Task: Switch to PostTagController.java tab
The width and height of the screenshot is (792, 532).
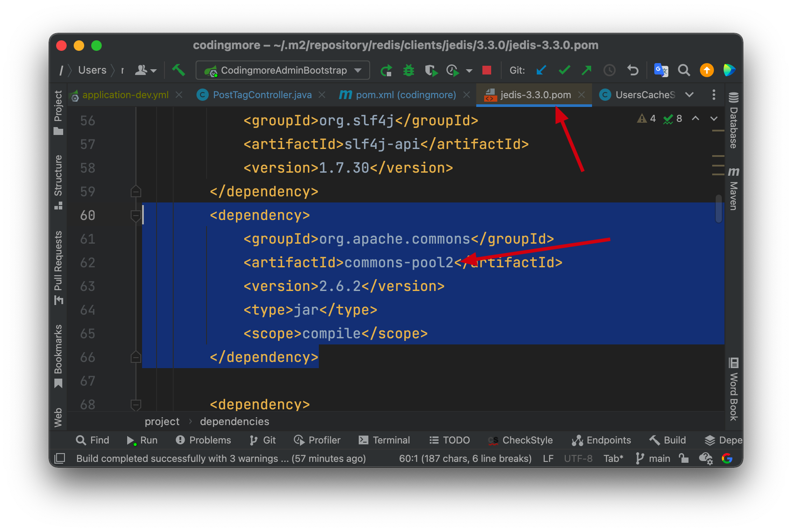Action: [x=262, y=95]
